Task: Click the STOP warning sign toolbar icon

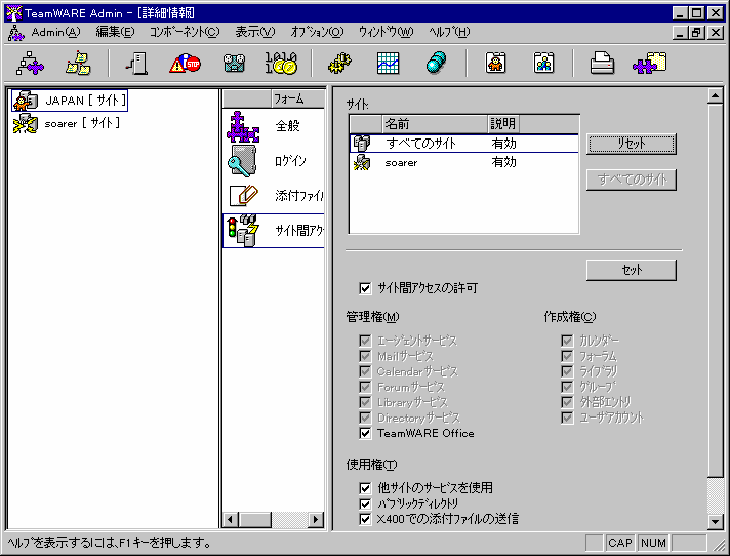Action: click(x=185, y=63)
